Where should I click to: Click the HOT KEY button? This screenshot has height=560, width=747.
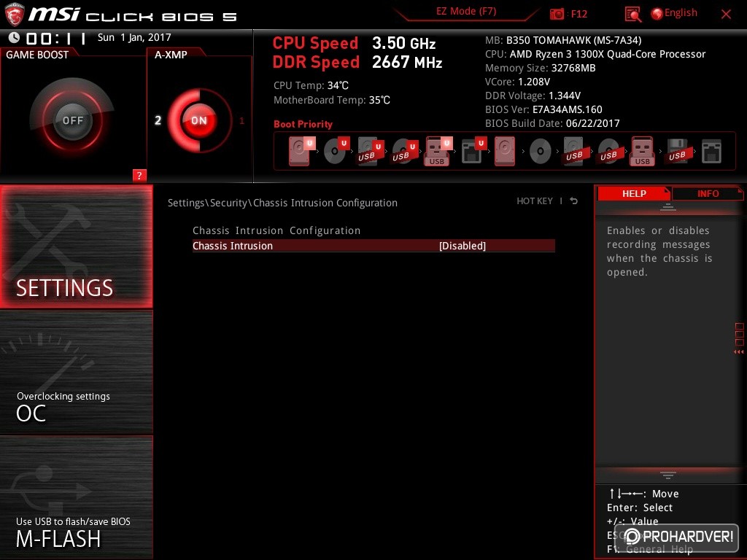point(535,201)
